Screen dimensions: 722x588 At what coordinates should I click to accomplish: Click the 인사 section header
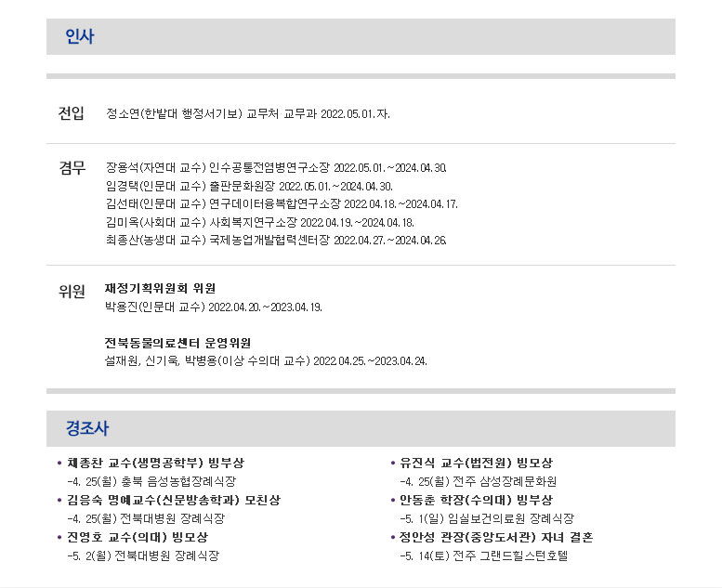point(80,37)
